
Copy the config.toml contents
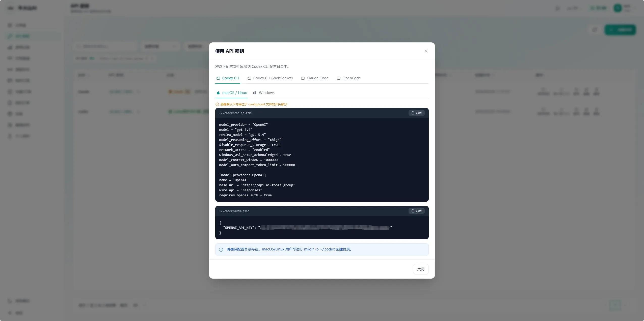coord(417,113)
